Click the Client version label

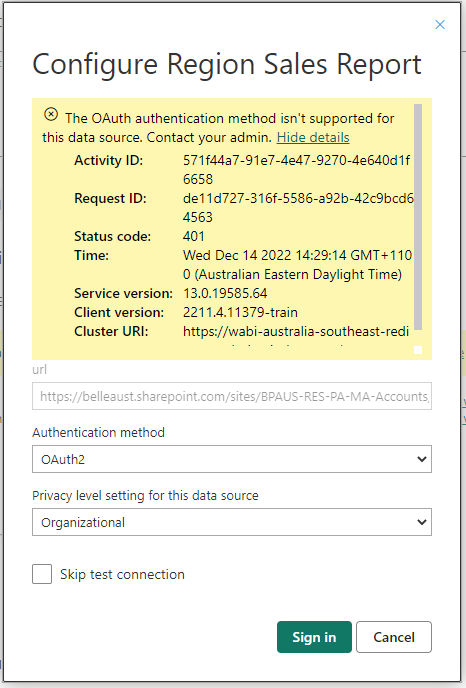click(x=119, y=312)
